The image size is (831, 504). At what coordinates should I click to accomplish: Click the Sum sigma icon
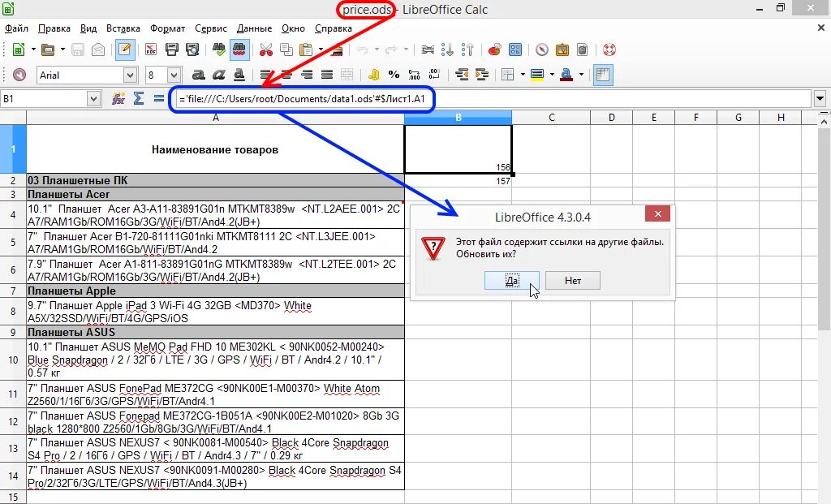(138, 98)
